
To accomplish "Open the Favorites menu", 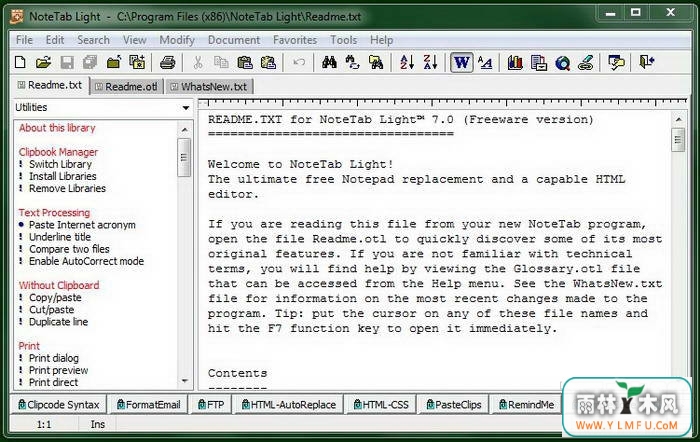I will coord(295,40).
